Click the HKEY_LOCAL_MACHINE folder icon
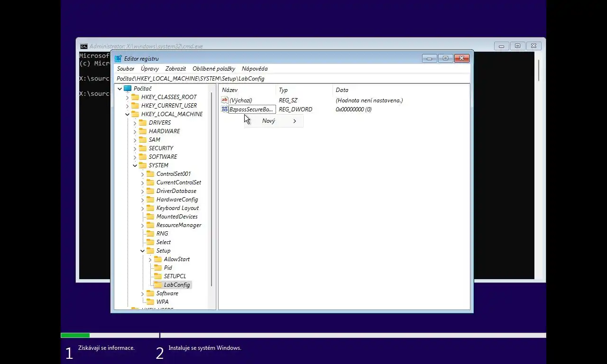The image size is (607, 364). tap(135, 114)
